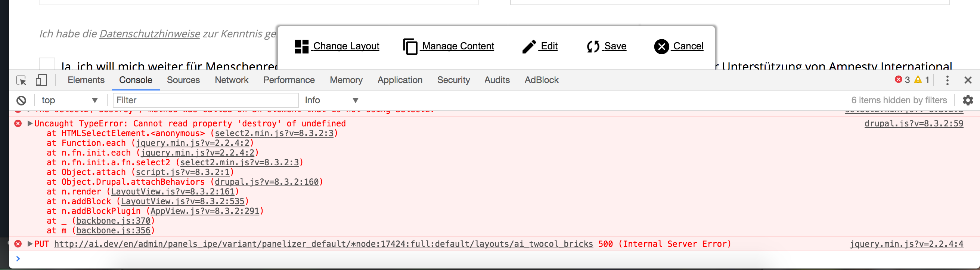980x270 pixels.
Task: Open the drupal.js?v=8.3.2:59 source link
Action: (x=914, y=123)
